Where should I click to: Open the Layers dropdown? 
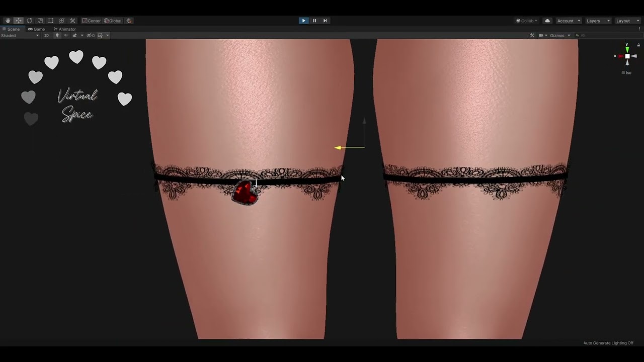(x=598, y=21)
